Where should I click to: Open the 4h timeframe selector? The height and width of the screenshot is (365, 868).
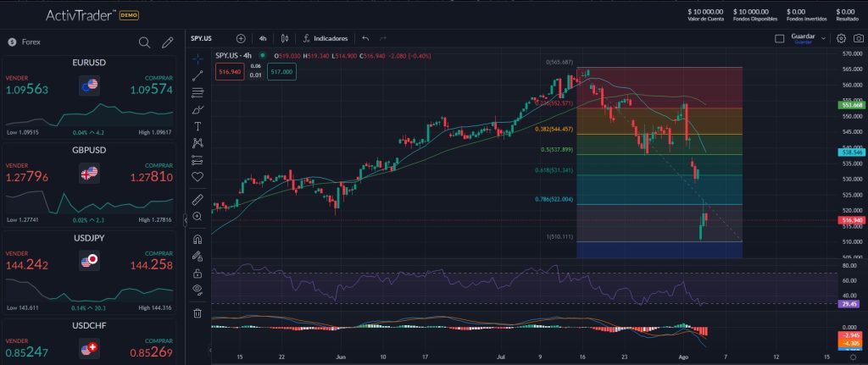(263, 38)
